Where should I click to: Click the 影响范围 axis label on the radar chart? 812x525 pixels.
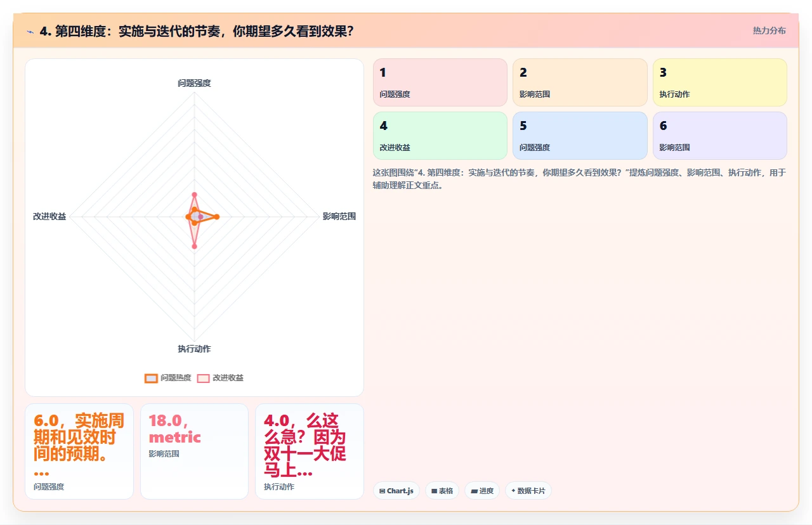click(x=339, y=216)
